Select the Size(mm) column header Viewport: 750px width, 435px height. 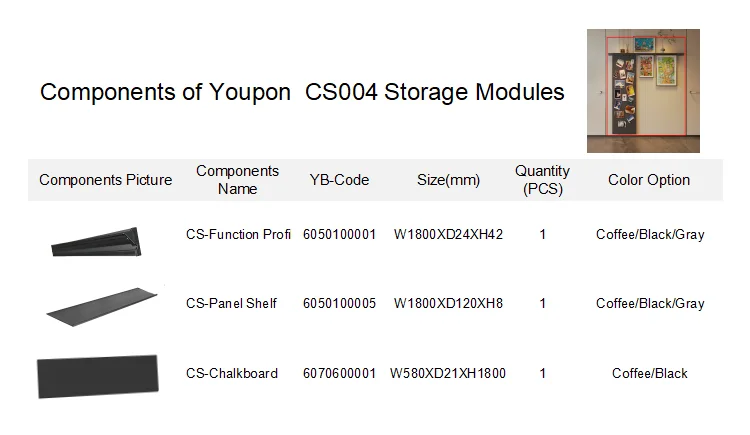tap(448, 180)
